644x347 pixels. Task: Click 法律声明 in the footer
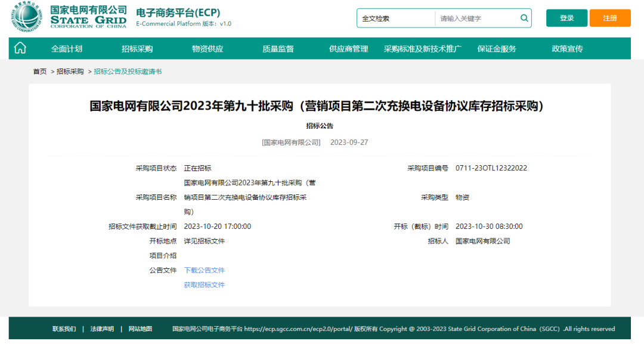pyautogui.click(x=102, y=329)
